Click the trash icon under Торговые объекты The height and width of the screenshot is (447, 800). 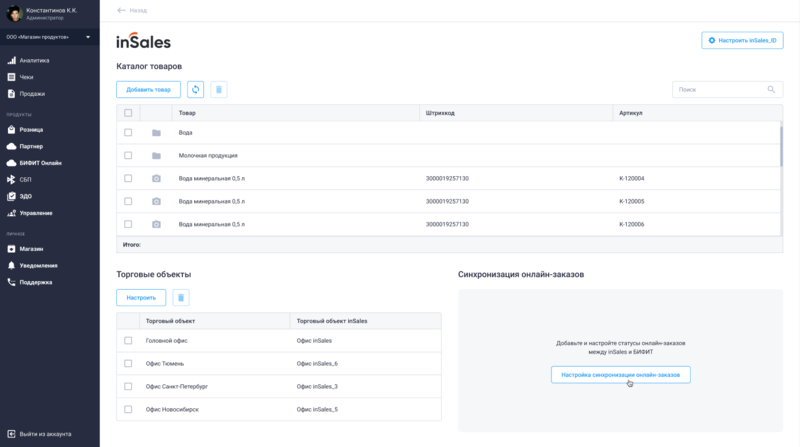tap(181, 297)
